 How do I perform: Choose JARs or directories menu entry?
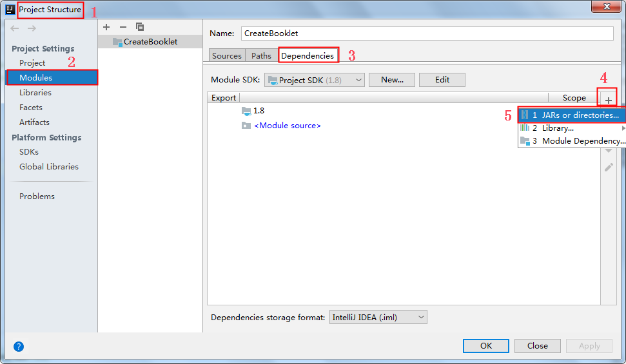(x=572, y=115)
